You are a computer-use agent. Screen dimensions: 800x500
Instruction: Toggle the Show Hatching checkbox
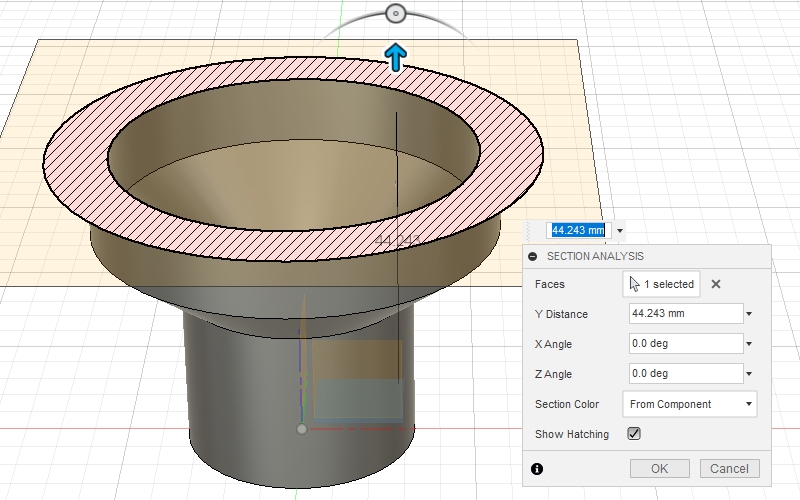click(633, 434)
